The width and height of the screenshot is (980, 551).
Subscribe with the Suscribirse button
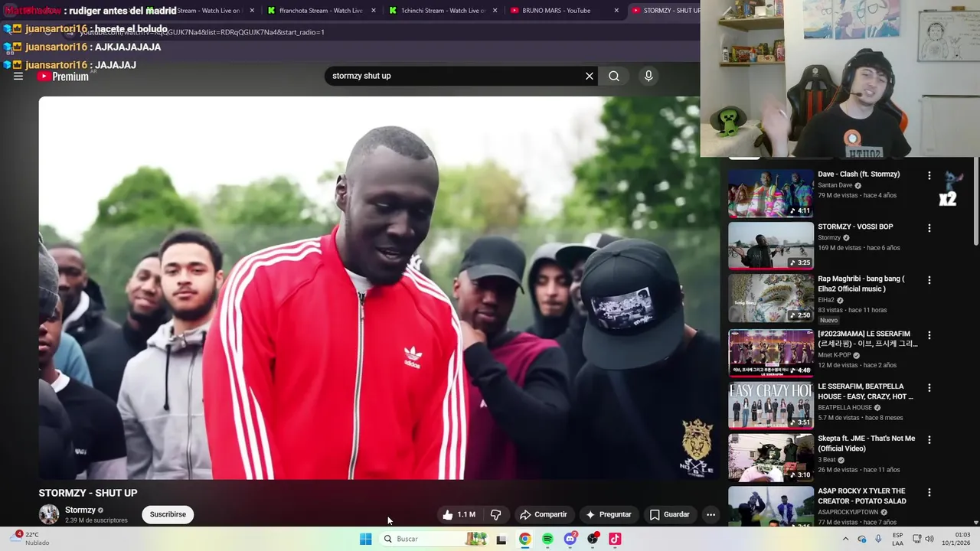[168, 514]
